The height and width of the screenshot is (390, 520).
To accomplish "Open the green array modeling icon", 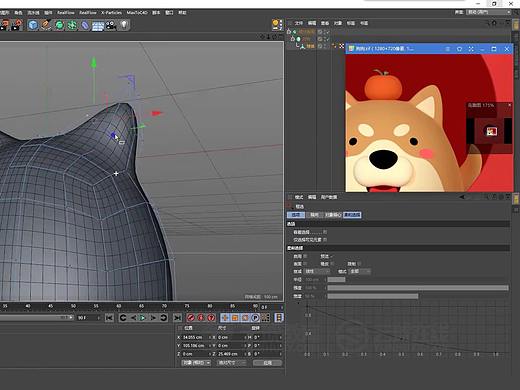I will (72, 25).
